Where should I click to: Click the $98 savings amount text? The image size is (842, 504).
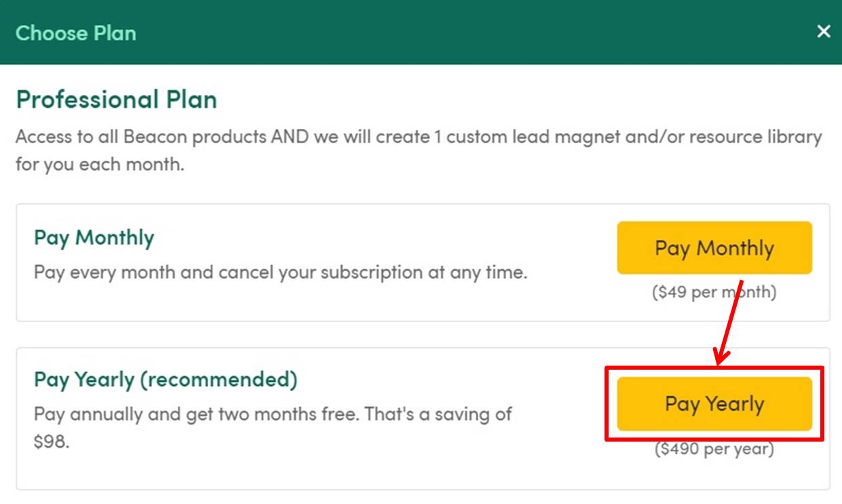coord(52,442)
